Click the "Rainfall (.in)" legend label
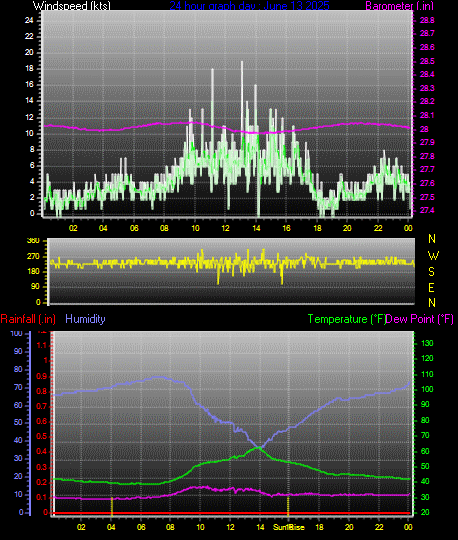458x540 pixels. pyautogui.click(x=28, y=319)
